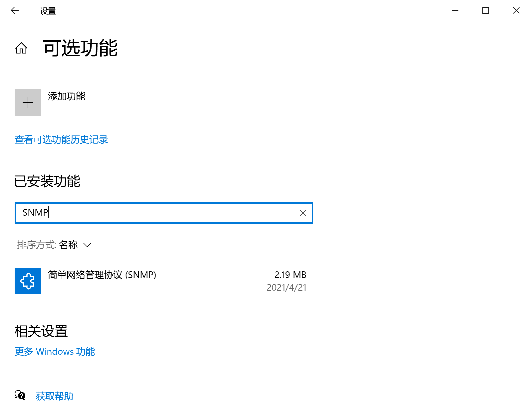The image size is (527, 420).
Task: Click the SNMP feature puzzle icon
Action: pyautogui.click(x=28, y=281)
